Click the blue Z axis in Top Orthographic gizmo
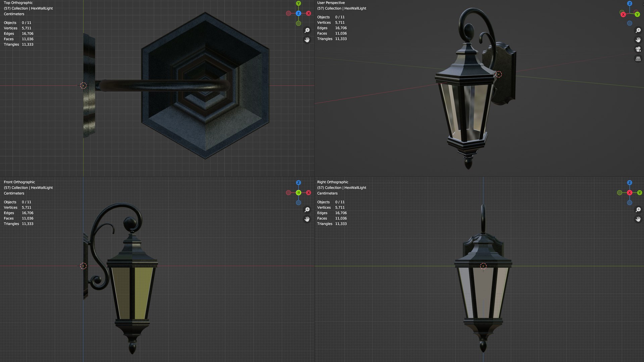This screenshot has height=362, width=644. tap(298, 13)
